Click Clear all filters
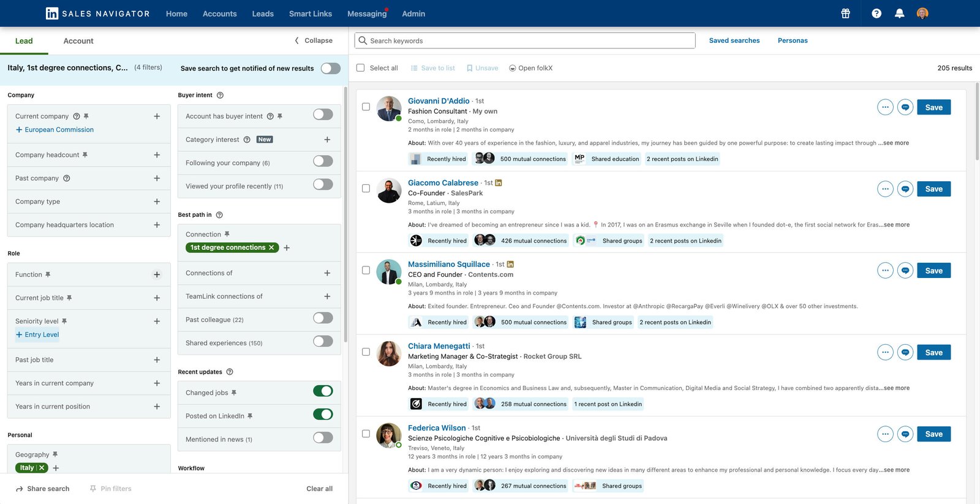Image resolution: width=980 pixels, height=504 pixels. pyautogui.click(x=320, y=489)
